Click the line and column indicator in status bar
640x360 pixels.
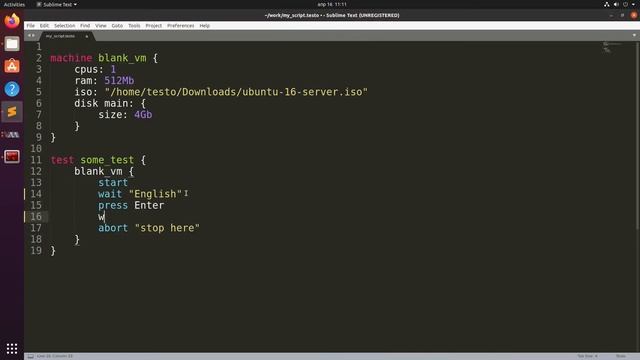[x=55, y=356]
